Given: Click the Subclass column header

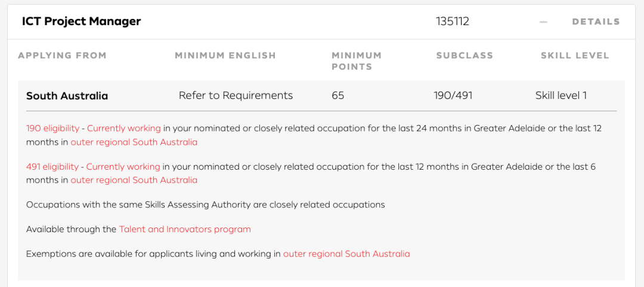Looking at the screenshot, I should pos(465,55).
